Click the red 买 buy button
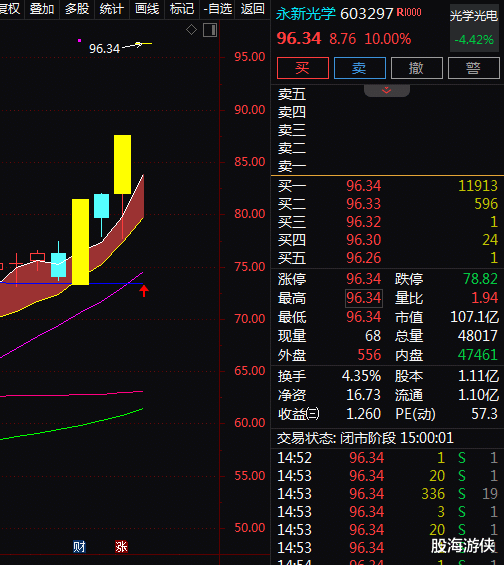 pyautogui.click(x=303, y=68)
